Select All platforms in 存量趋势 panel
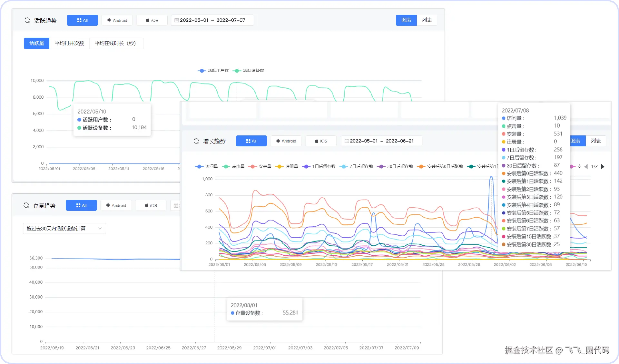The height and width of the screenshot is (364, 619). (81, 205)
